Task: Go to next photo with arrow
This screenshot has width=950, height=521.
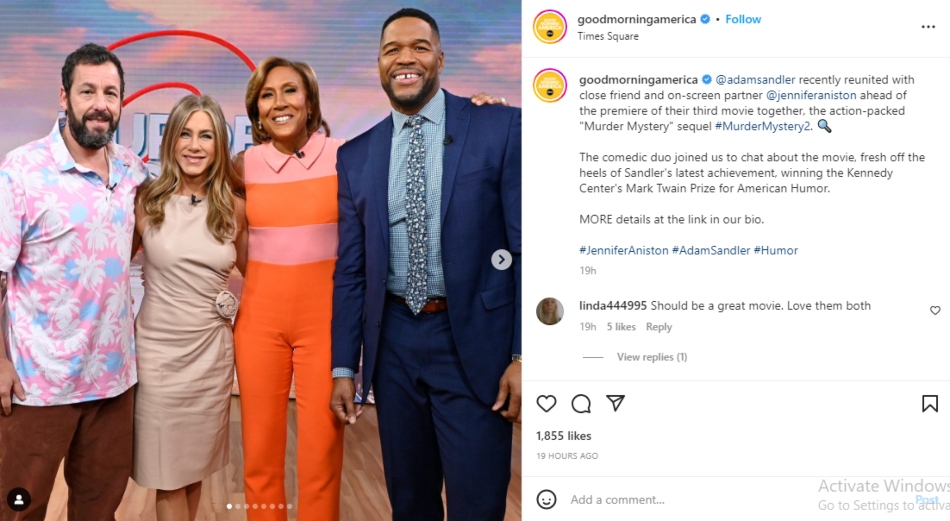Action: pos(501,259)
